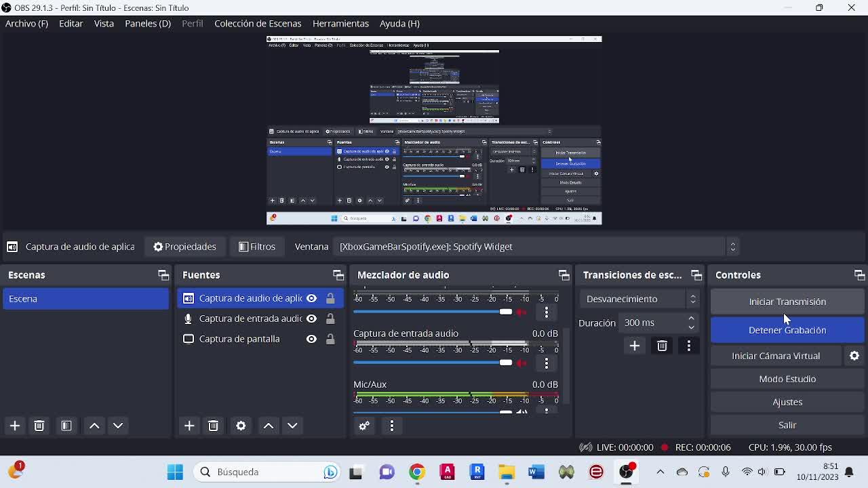Open scene filters icon in Escenas toolbar
Viewport: 868px width, 488px height.
[x=66, y=426]
